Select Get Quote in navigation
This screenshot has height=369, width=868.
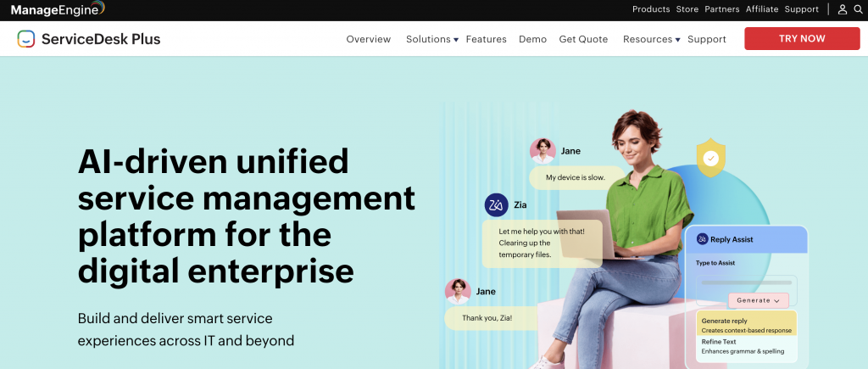pos(583,39)
